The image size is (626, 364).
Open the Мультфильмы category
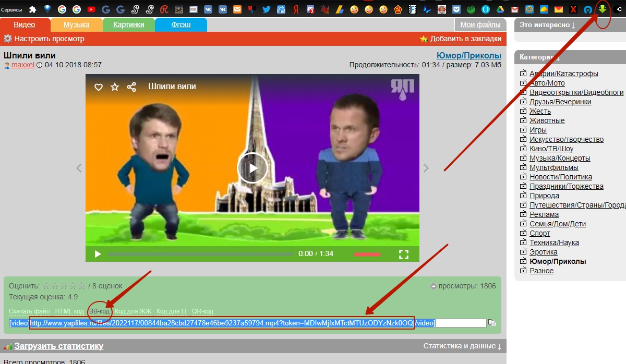tap(554, 167)
